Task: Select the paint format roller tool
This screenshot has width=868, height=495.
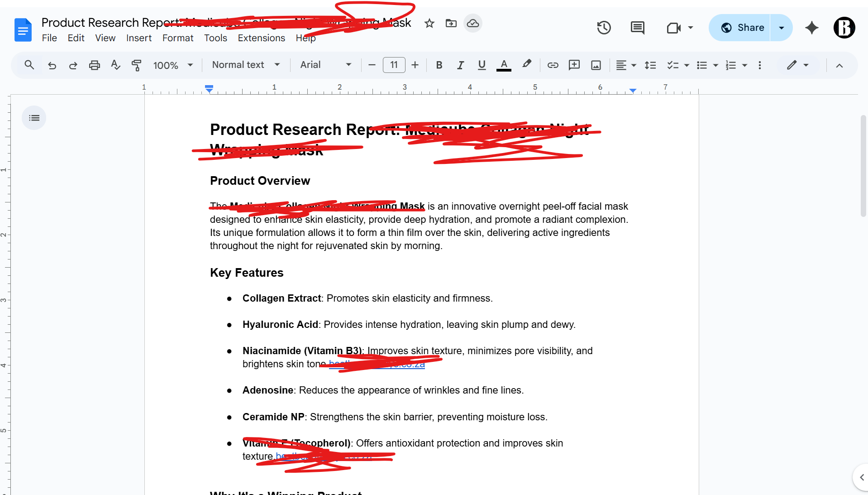Action: coord(136,65)
